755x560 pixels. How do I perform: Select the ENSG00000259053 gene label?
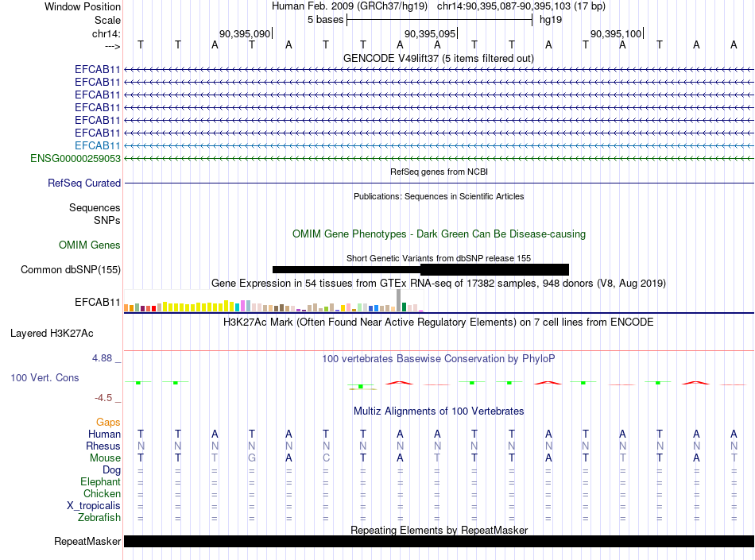(x=75, y=158)
